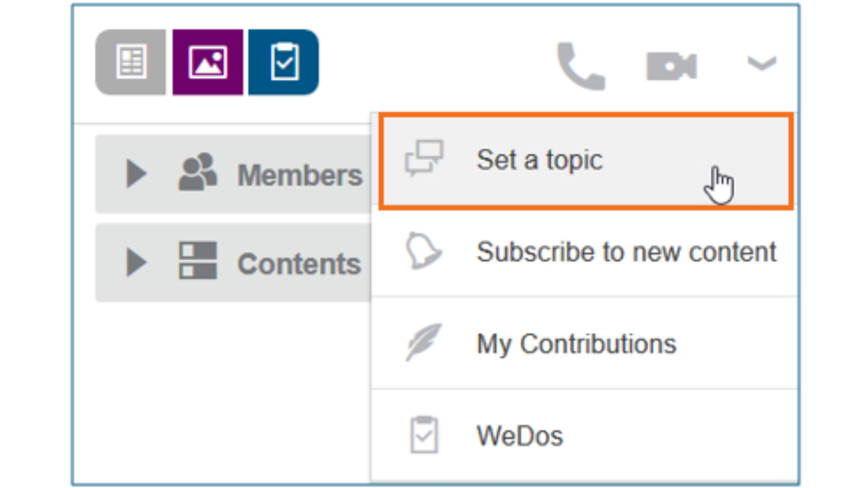This screenshot has height=488, width=868.
Task: Start an audio call with the phone icon
Action: [x=581, y=64]
